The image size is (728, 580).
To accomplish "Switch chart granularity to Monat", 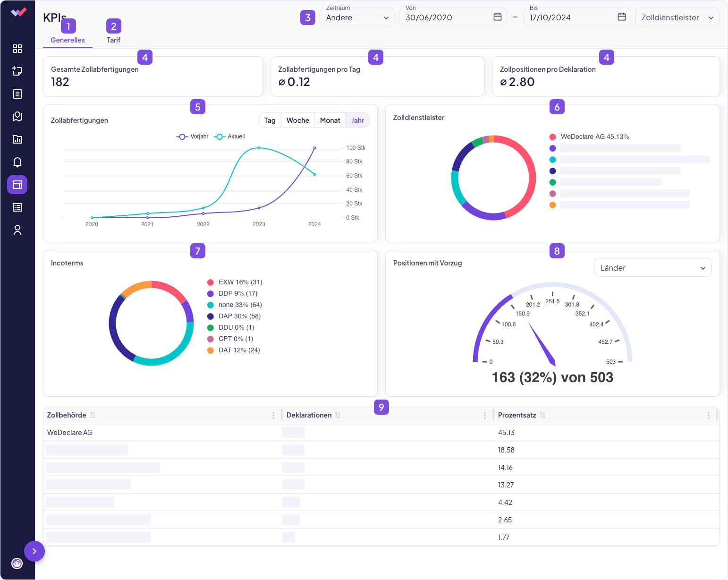I will point(330,120).
